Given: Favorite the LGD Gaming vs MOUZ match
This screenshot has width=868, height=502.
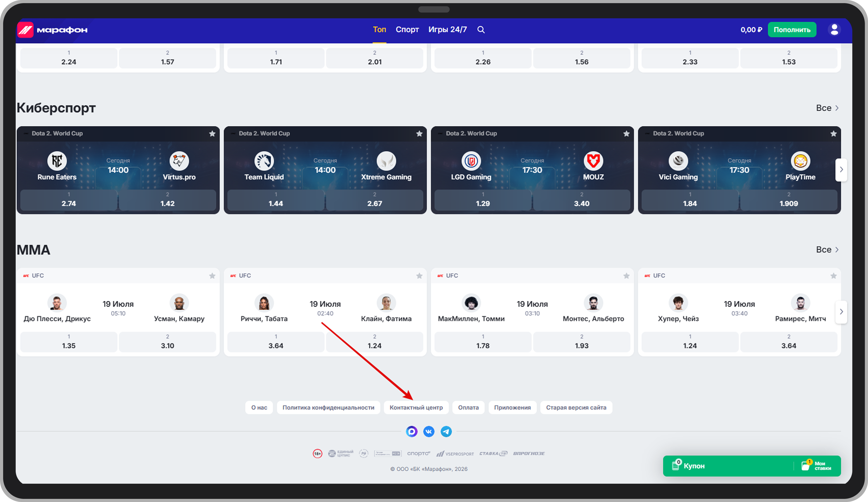Looking at the screenshot, I should [626, 134].
